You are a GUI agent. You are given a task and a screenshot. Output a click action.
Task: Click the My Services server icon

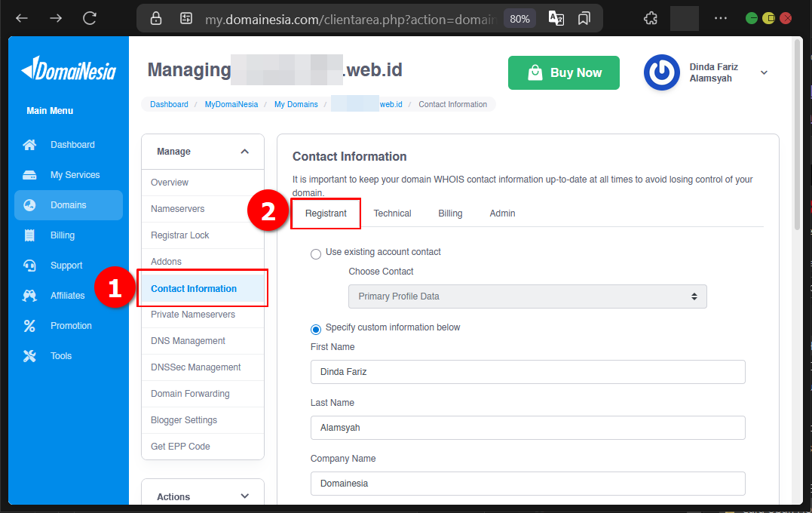[x=29, y=174]
